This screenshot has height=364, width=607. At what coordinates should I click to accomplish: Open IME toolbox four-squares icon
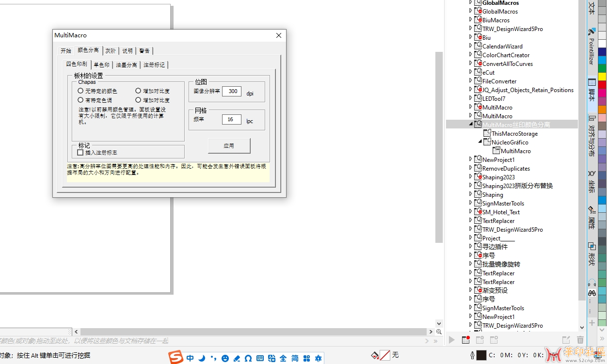click(306, 358)
